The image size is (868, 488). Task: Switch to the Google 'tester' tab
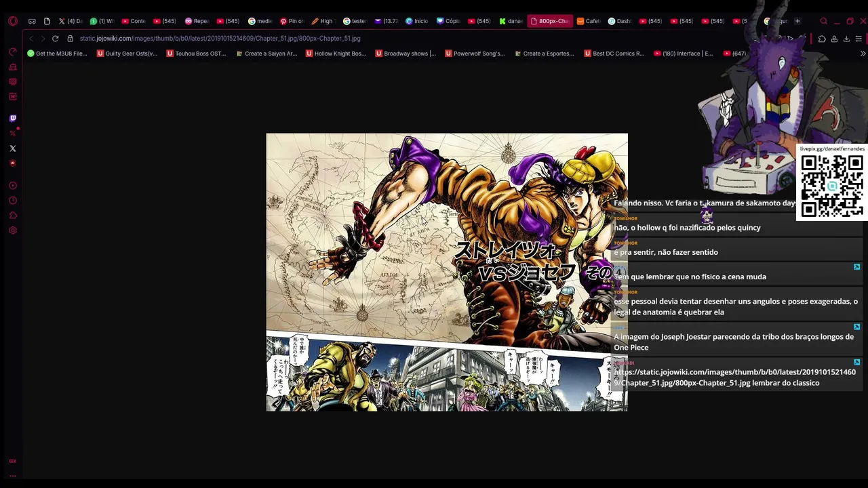click(x=355, y=21)
